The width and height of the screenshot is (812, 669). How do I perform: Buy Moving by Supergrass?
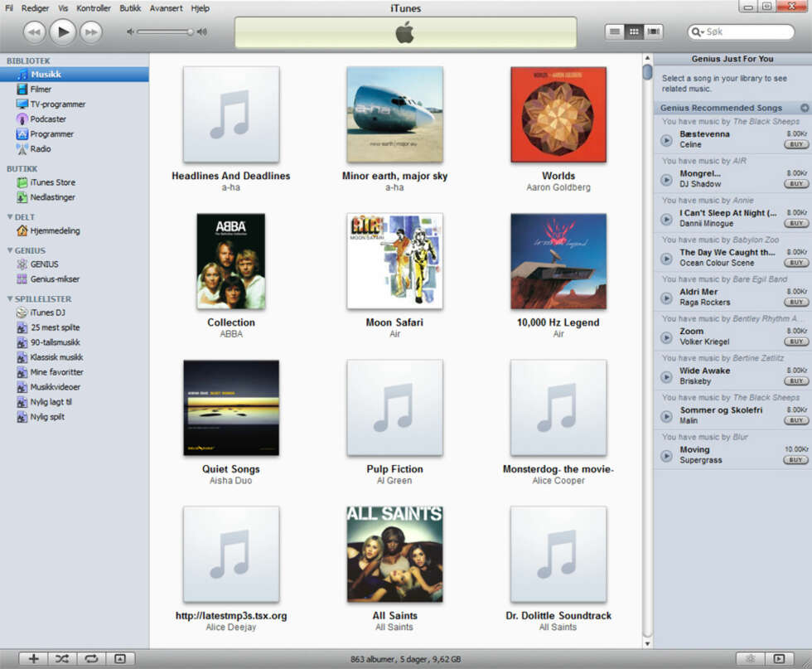[796, 460]
